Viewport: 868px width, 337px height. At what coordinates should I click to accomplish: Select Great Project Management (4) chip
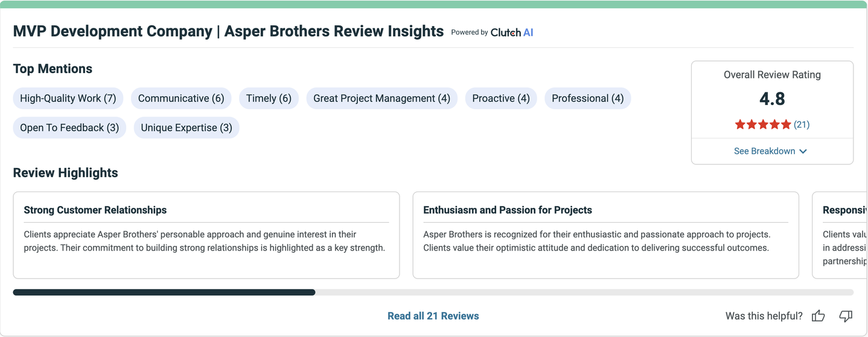(x=381, y=98)
